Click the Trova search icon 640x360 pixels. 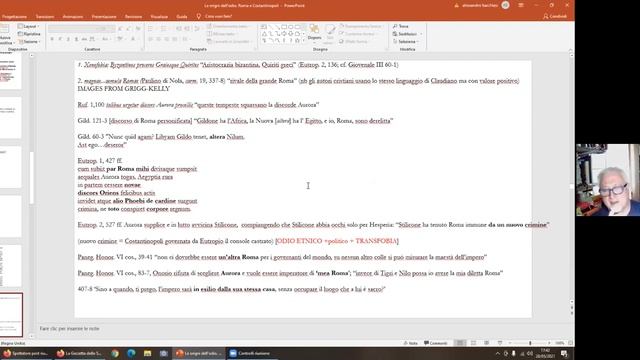tap(401, 26)
